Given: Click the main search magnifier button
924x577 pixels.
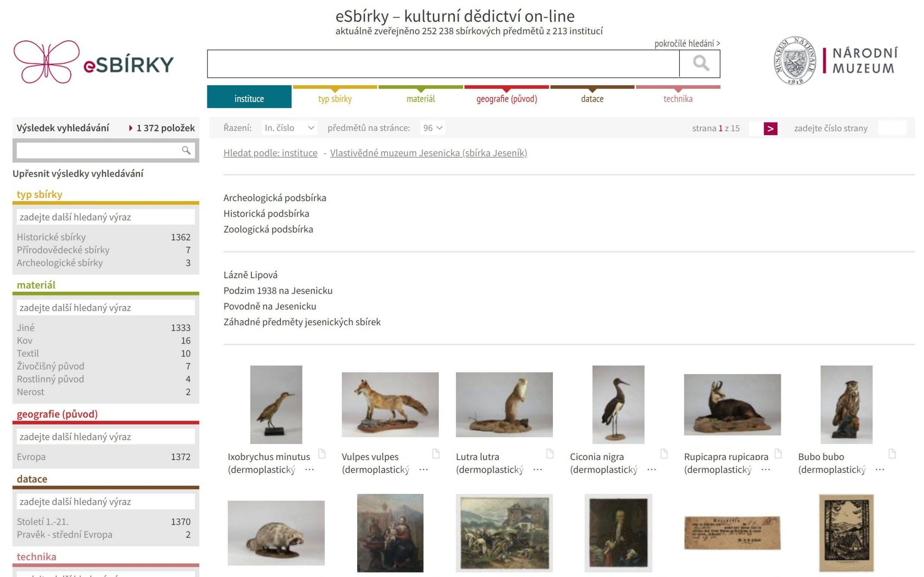Looking at the screenshot, I should click(700, 64).
